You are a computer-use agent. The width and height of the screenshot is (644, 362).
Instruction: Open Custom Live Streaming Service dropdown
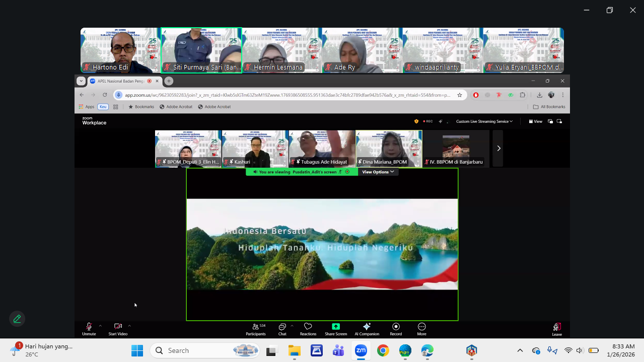pos(484,121)
